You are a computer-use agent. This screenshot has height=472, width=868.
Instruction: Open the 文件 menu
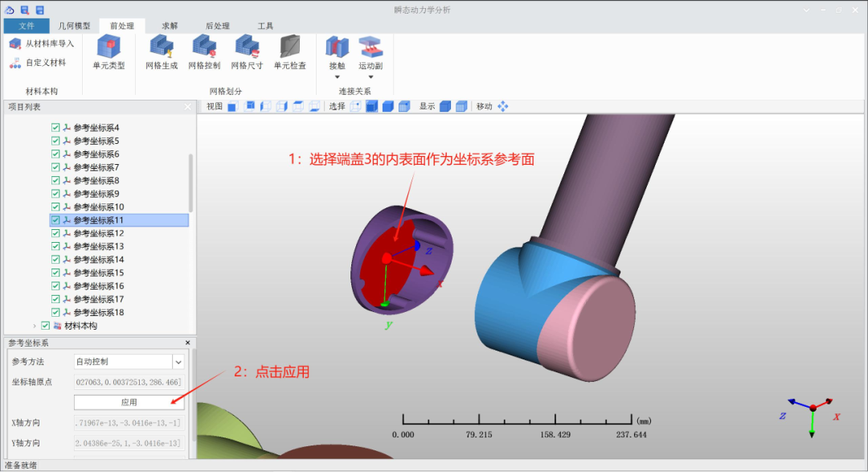click(26, 26)
